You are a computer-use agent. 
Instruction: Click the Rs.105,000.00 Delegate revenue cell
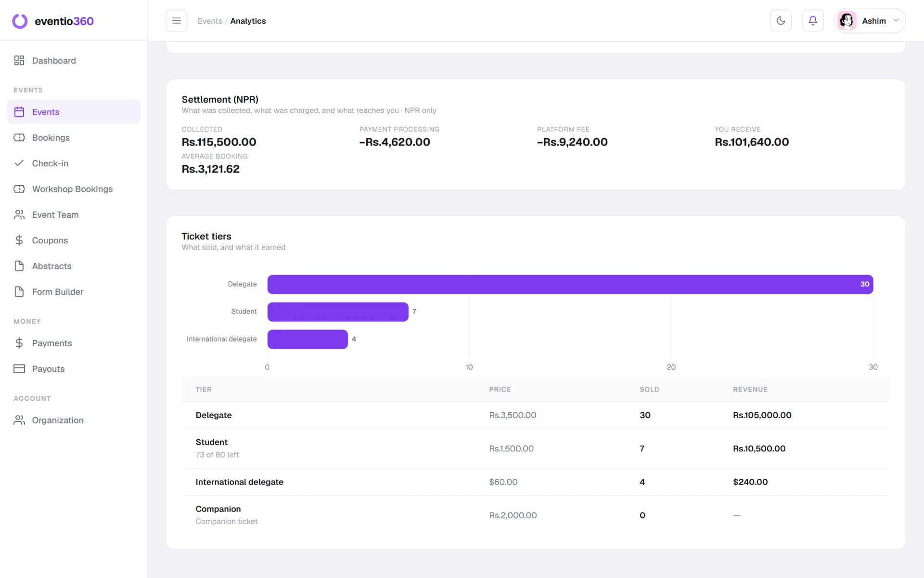[762, 415]
